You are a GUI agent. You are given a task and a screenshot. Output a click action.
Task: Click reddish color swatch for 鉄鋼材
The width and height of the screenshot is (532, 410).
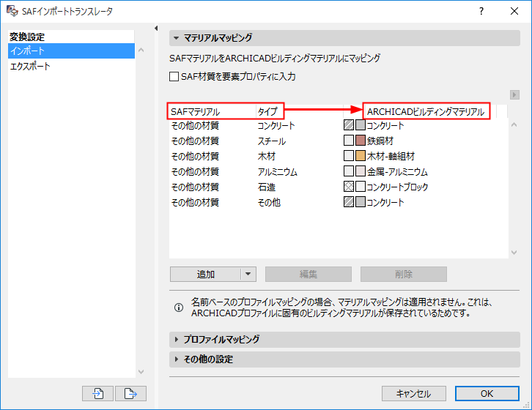click(361, 140)
